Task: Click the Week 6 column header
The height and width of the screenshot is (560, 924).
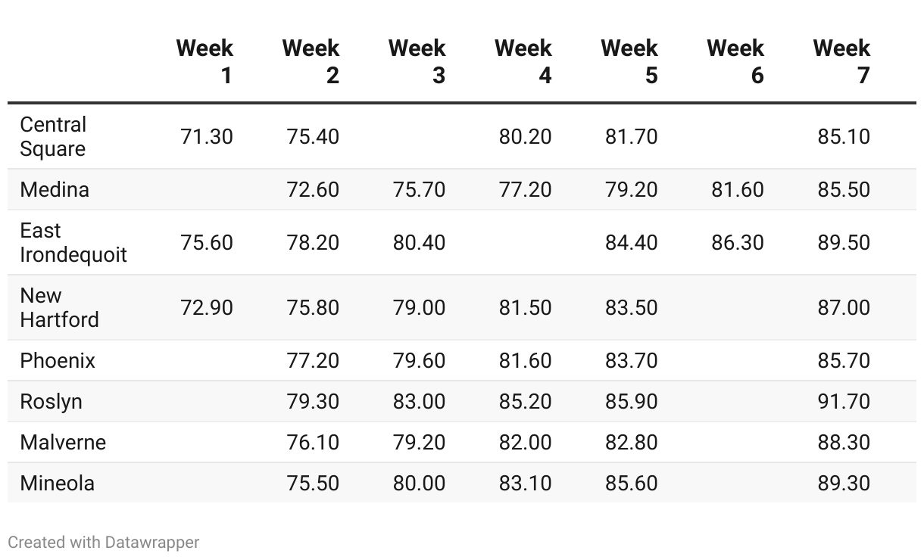Action: (x=735, y=61)
